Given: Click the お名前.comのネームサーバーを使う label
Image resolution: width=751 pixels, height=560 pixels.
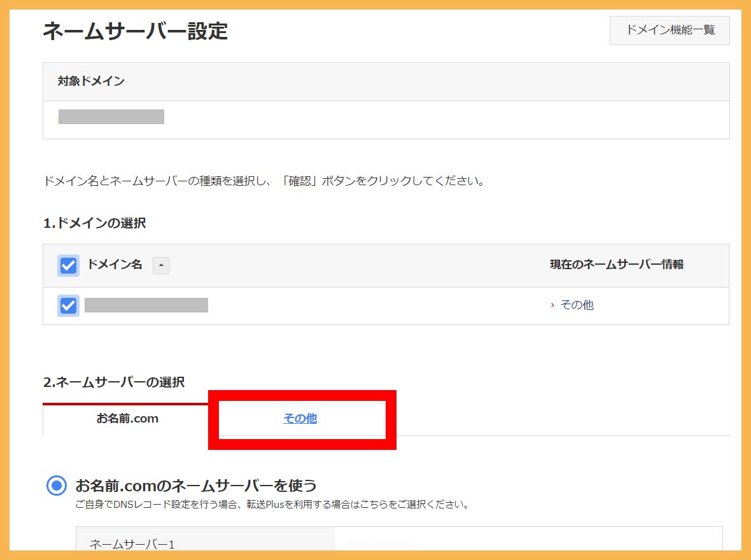Looking at the screenshot, I should coord(196,486).
